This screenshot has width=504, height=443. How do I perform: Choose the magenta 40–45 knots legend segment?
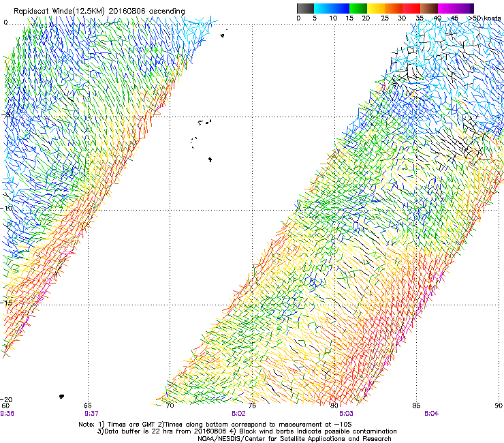[x=447, y=8]
